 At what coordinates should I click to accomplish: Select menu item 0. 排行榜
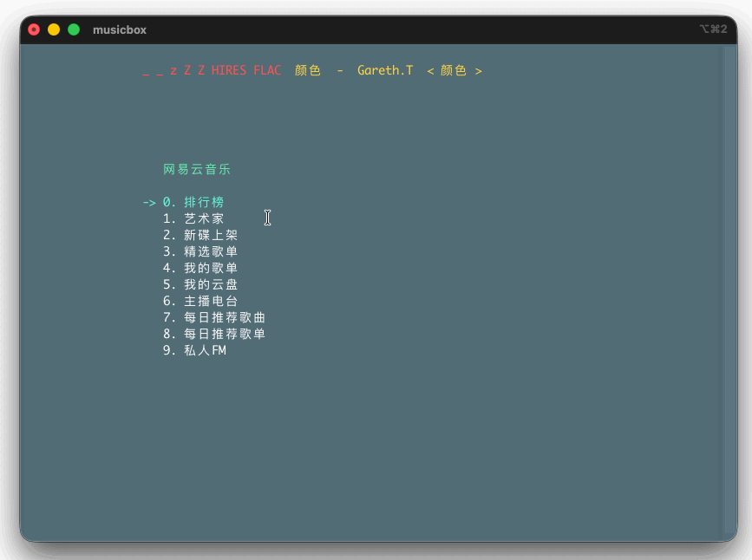(x=193, y=202)
